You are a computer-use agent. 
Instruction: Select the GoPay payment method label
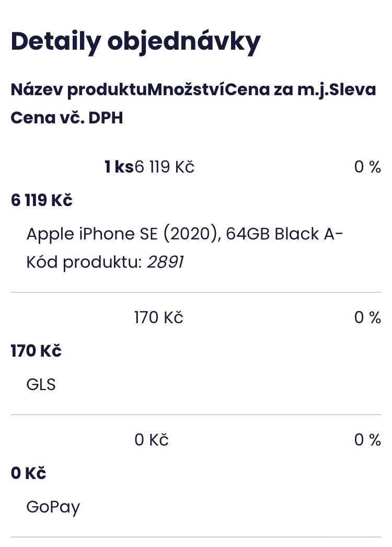pos(53,507)
